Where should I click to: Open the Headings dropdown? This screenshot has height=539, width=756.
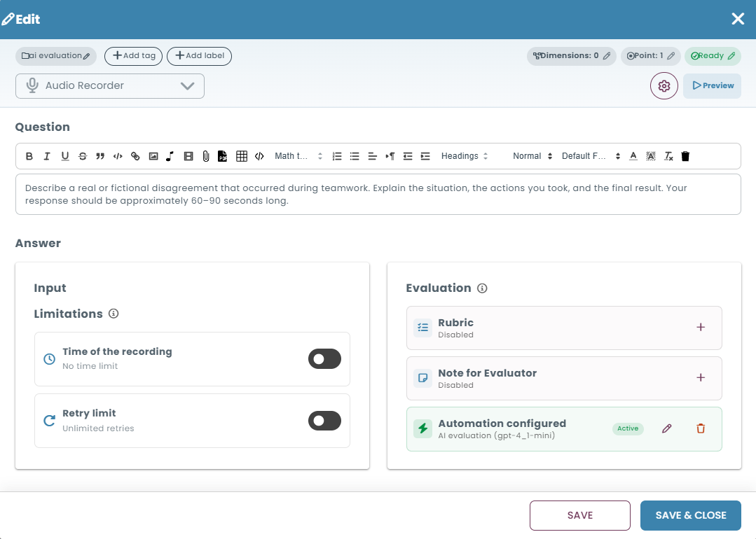(465, 156)
